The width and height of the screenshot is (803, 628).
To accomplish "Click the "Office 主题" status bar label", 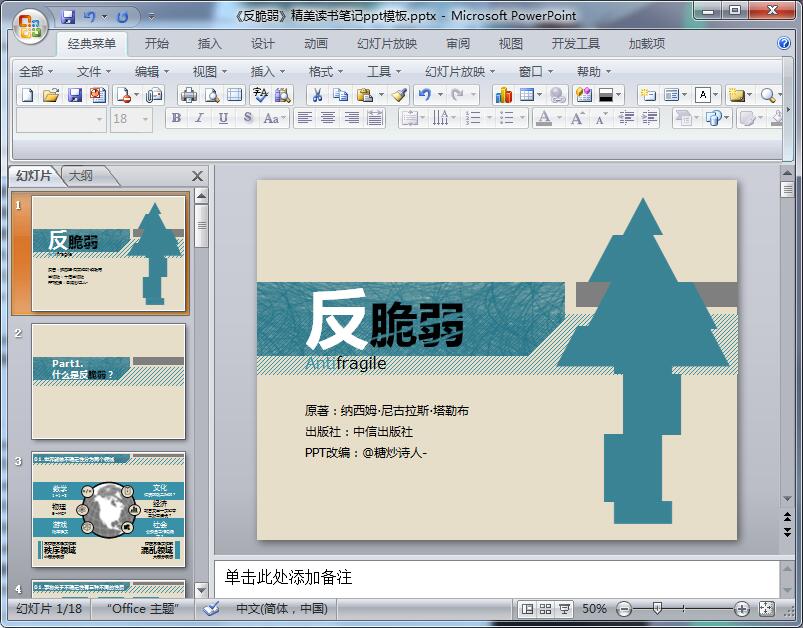I will pyautogui.click(x=142, y=609).
